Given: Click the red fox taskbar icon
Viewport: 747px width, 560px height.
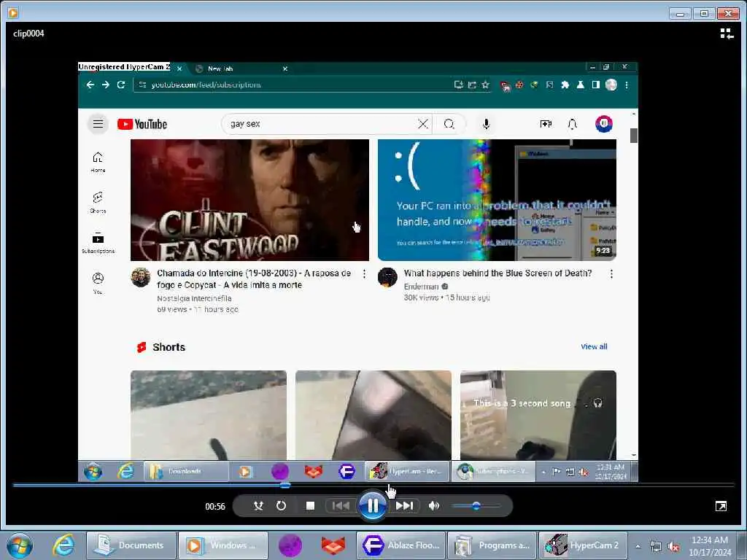Looking at the screenshot, I should pyautogui.click(x=333, y=545).
